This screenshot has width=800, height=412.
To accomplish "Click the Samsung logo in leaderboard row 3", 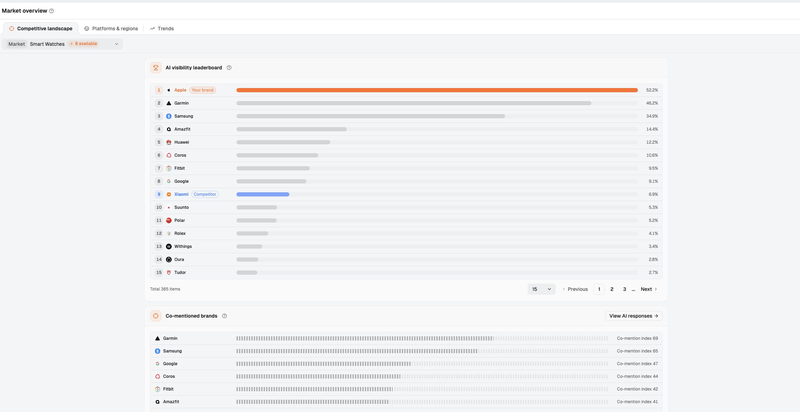I will (x=169, y=116).
